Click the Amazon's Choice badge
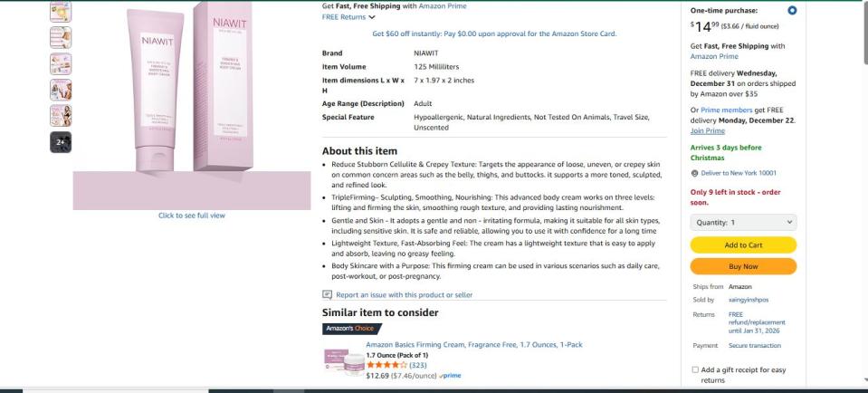Image resolution: width=868 pixels, height=393 pixels. [346, 328]
